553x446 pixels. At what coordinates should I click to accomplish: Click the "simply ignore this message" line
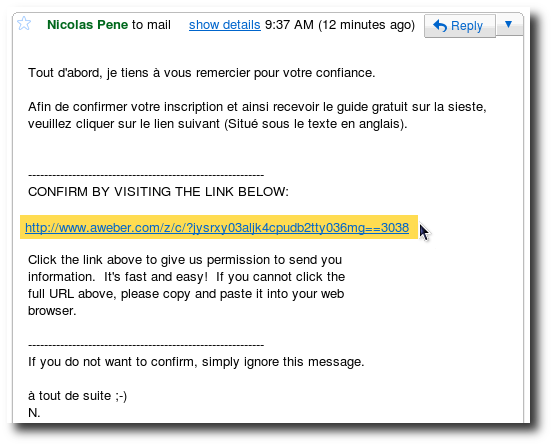point(196,362)
